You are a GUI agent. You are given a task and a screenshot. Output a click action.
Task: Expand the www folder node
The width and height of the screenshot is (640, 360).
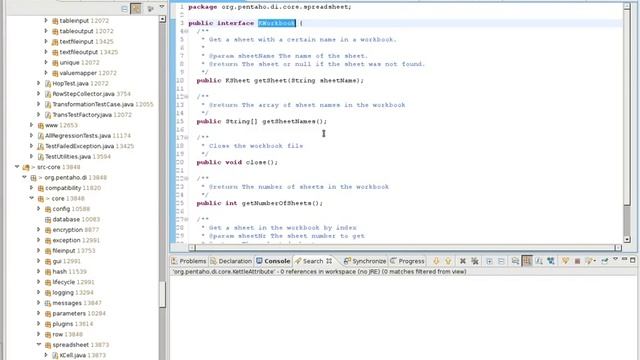pyautogui.click(x=31, y=124)
